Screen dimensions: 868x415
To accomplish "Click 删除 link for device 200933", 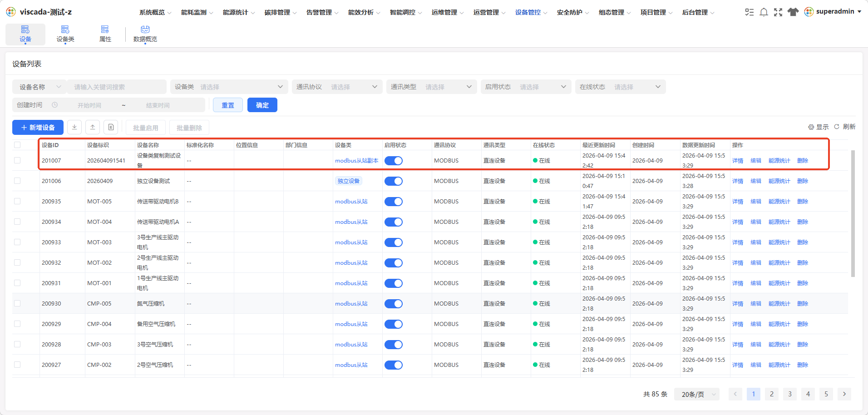I will tap(803, 242).
